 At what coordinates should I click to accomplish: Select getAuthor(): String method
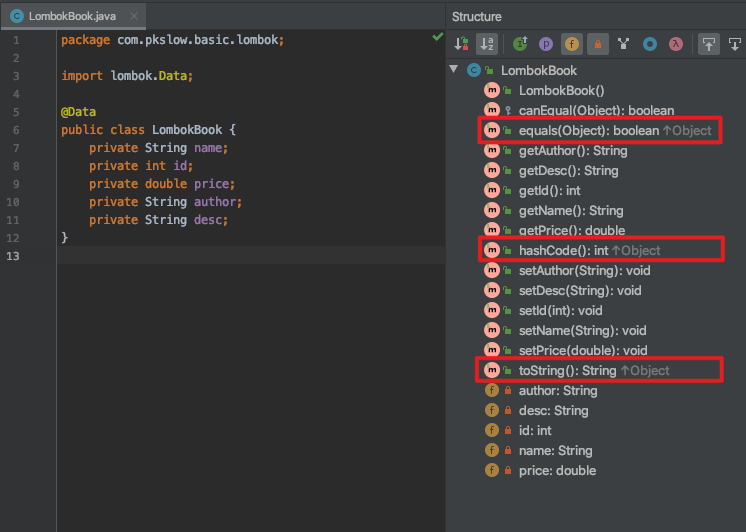pos(573,150)
